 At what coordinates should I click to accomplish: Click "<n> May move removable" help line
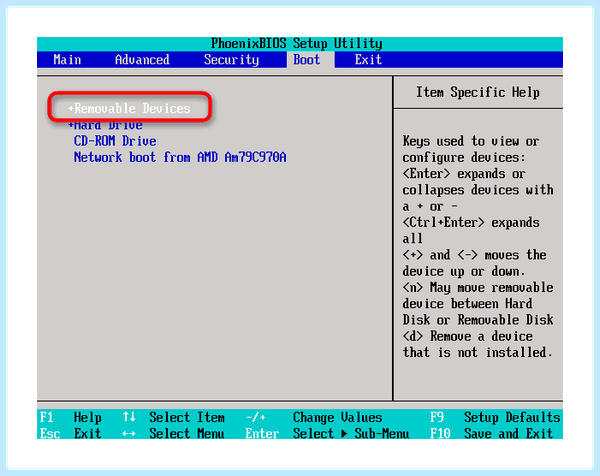tap(478, 287)
